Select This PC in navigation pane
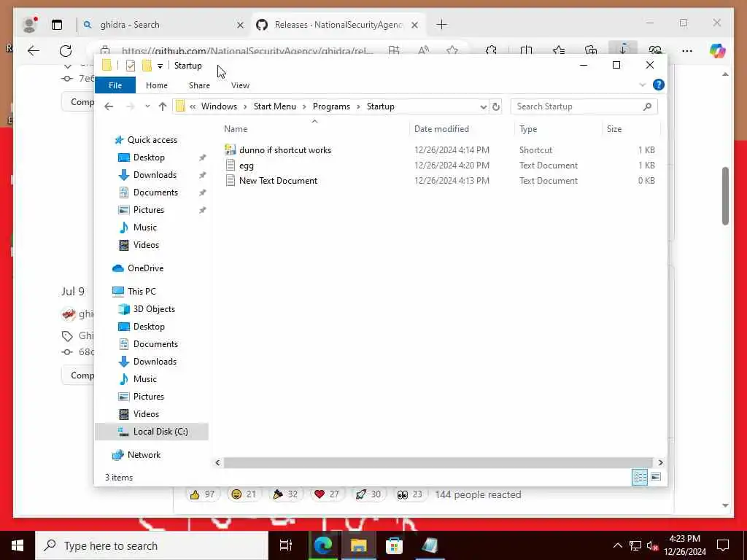 tap(142, 292)
